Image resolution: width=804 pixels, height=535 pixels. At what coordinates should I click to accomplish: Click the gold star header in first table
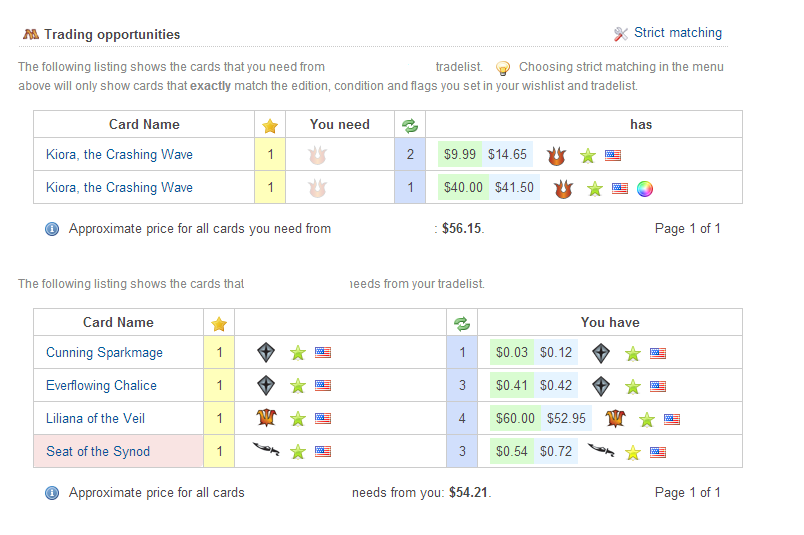(x=269, y=125)
